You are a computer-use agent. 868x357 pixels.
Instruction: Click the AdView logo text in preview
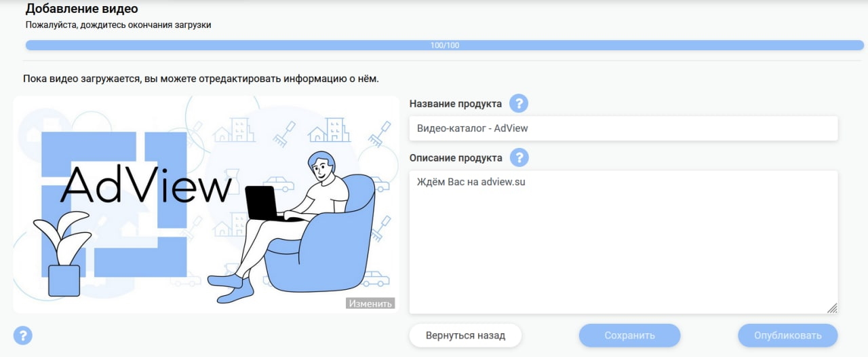click(x=146, y=185)
